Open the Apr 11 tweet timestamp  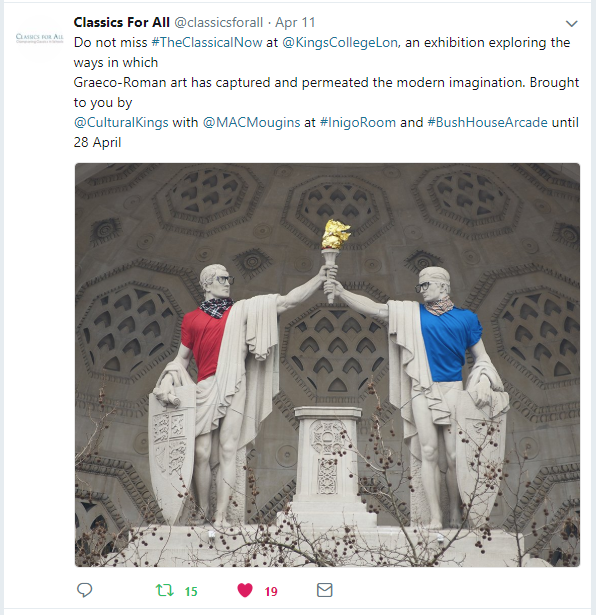click(x=295, y=22)
